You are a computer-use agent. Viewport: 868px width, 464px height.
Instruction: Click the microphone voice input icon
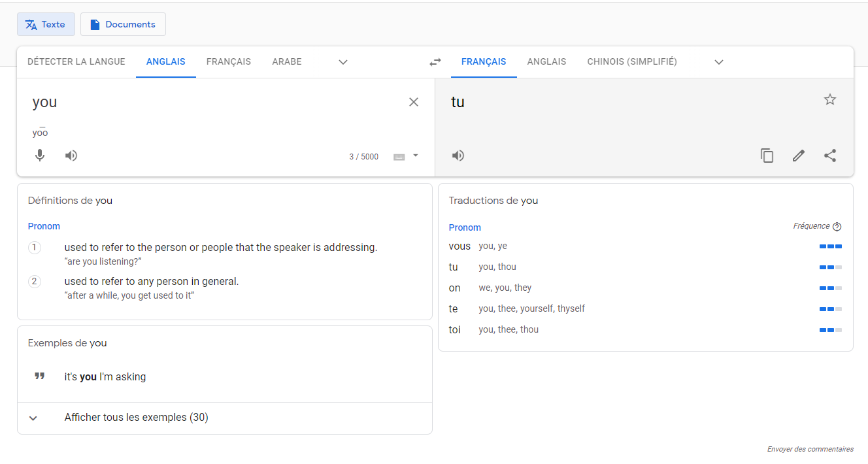[x=40, y=156]
